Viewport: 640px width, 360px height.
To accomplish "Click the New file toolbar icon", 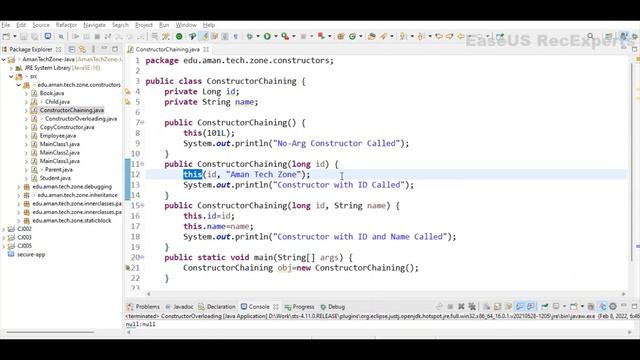I will (7, 36).
